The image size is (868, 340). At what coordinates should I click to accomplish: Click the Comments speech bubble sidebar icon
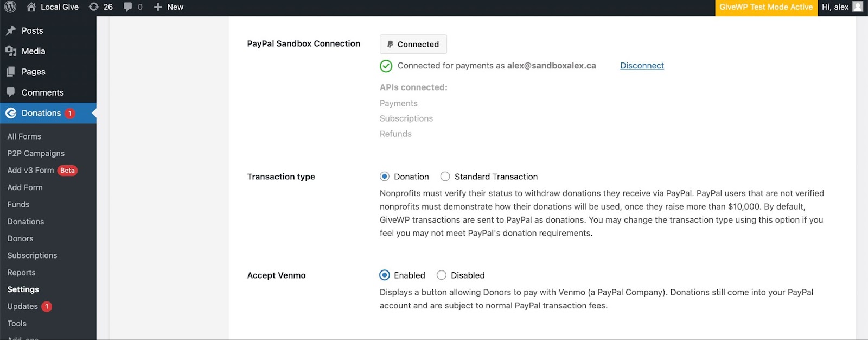point(11,92)
